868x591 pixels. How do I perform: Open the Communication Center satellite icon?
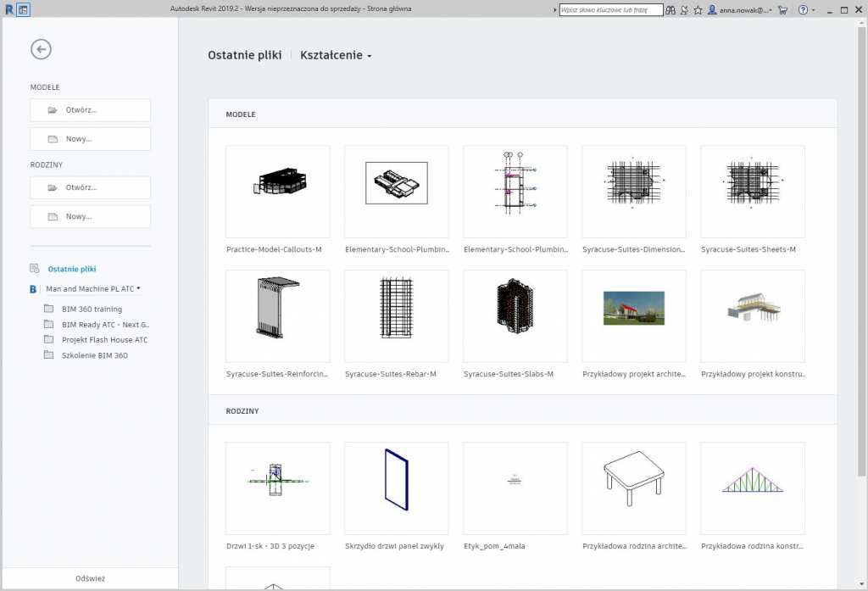tap(683, 10)
